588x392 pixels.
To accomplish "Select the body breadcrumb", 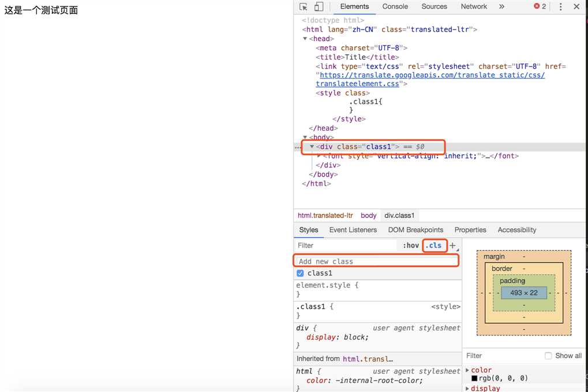I will click(368, 215).
